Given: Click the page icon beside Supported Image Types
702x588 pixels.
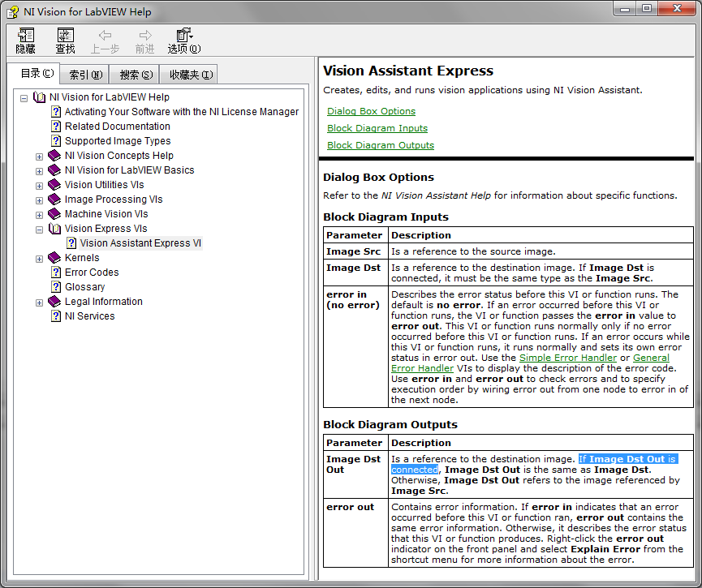Looking at the screenshot, I should [55, 141].
